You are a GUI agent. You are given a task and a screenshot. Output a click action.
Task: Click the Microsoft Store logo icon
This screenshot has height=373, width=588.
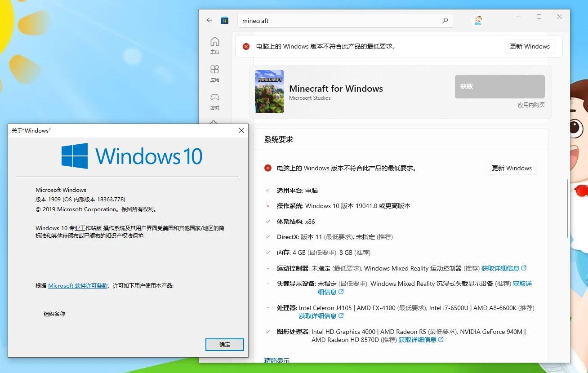(224, 20)
